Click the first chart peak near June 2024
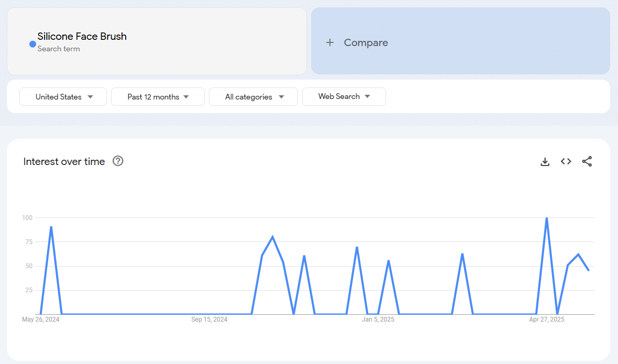This screenshot has height=364, width=618. 51,227
